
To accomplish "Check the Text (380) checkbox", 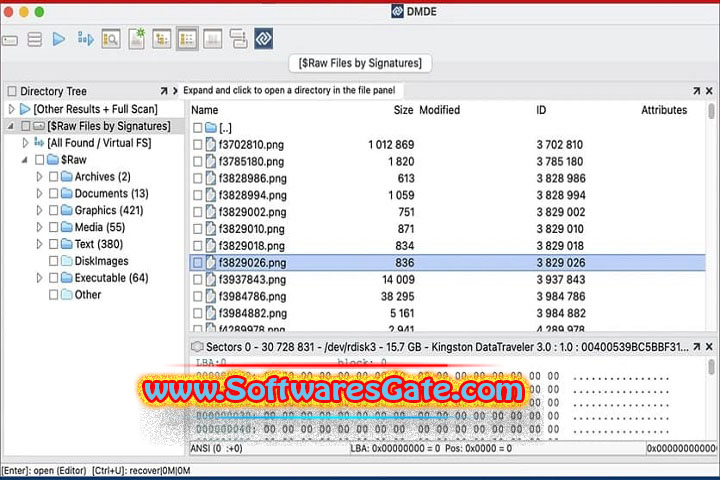I will coord(53,244).
